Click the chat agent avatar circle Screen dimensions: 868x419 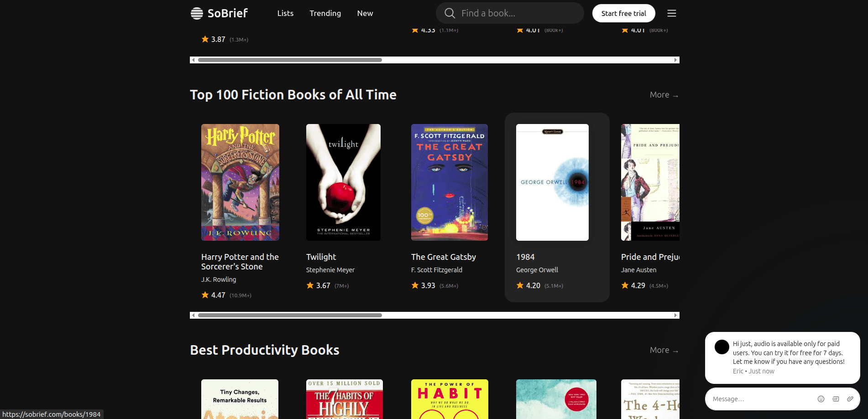click(722, 347)
